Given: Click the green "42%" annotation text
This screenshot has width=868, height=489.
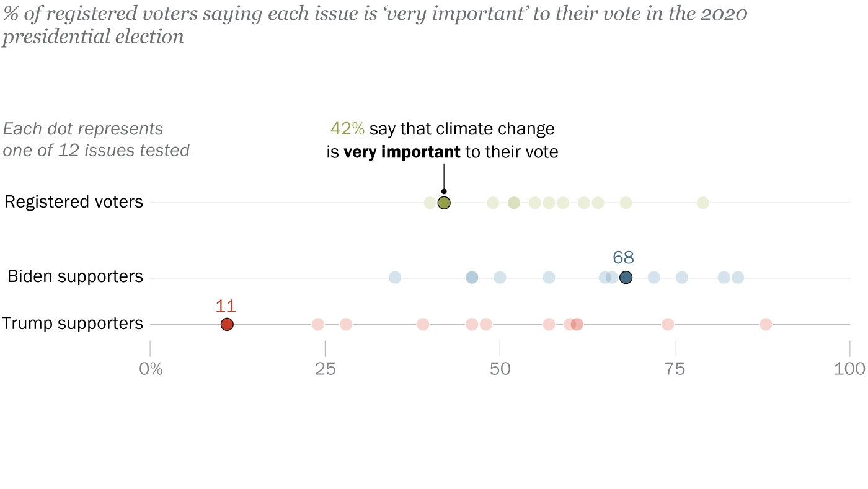Looking at the screenshot, I should tap(347, 129).
